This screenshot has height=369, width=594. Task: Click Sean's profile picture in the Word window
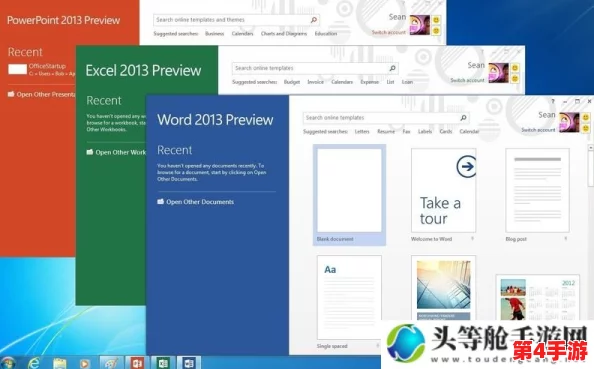click(569, 122)
